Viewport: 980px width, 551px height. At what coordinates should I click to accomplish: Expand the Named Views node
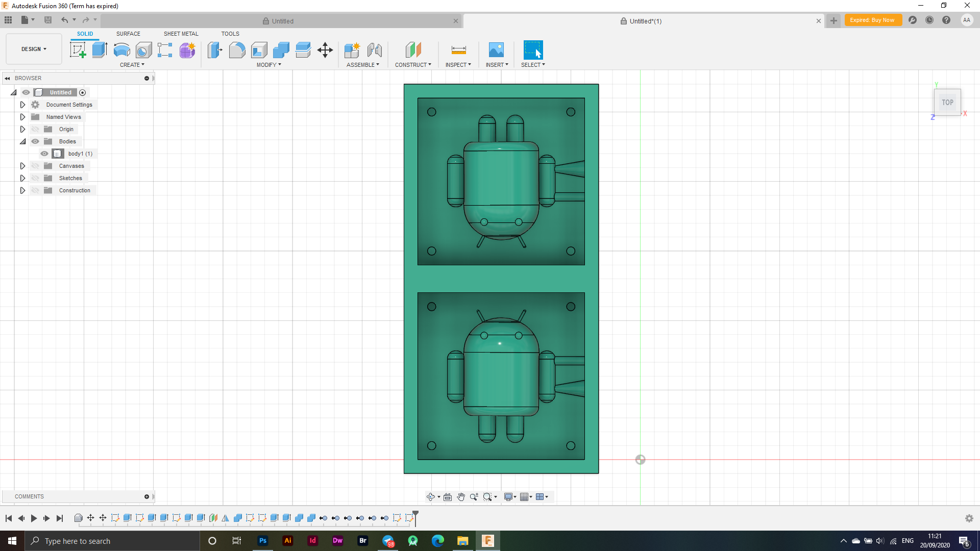point(22,117)
